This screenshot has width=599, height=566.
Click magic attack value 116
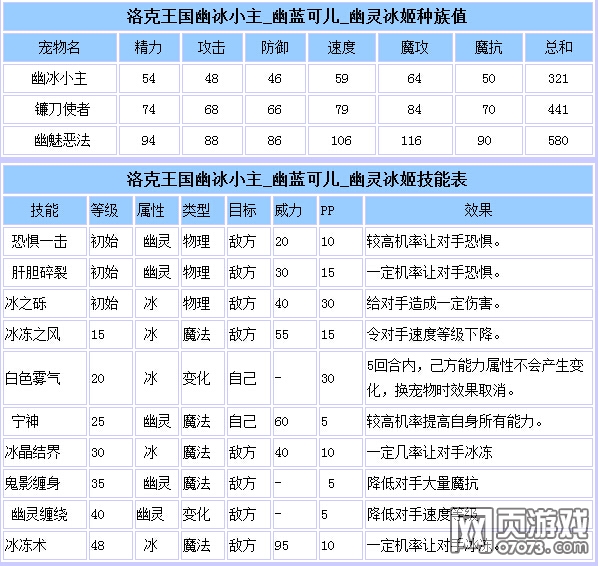point(411,141)
